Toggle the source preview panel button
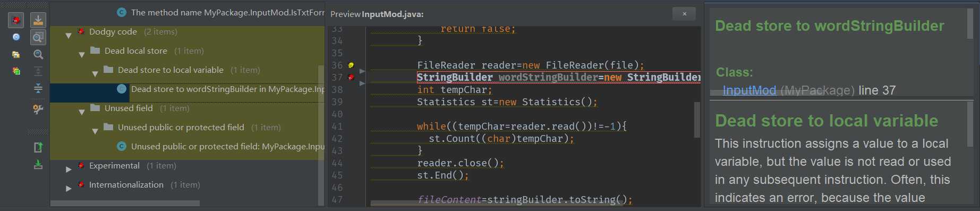Viewport: 980px width, 211px height. point(38,37)
